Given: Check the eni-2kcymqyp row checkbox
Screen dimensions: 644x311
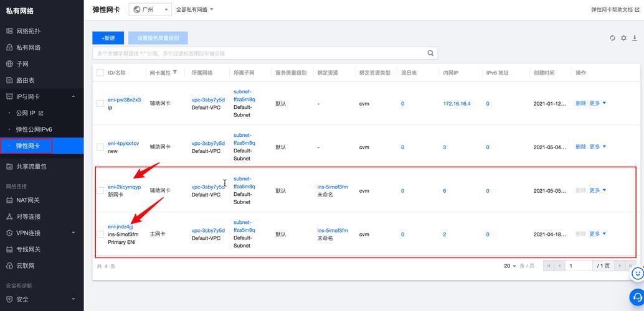Looking at the screenshot, I should point(100,190).
